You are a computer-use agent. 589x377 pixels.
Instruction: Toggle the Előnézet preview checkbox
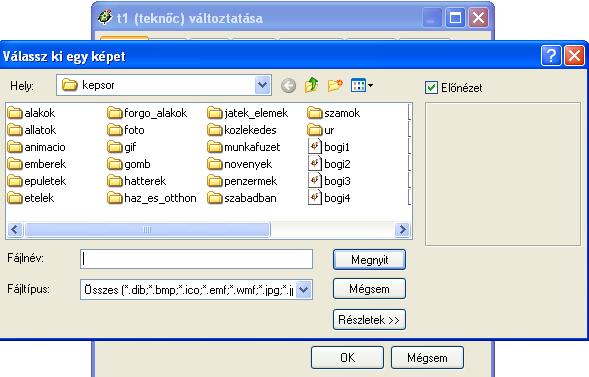(x=431, y=88)
